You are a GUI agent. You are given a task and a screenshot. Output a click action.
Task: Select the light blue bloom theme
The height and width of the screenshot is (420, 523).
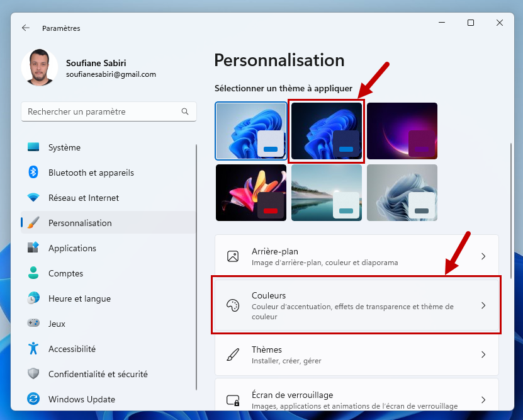click(x=251, y=131)
